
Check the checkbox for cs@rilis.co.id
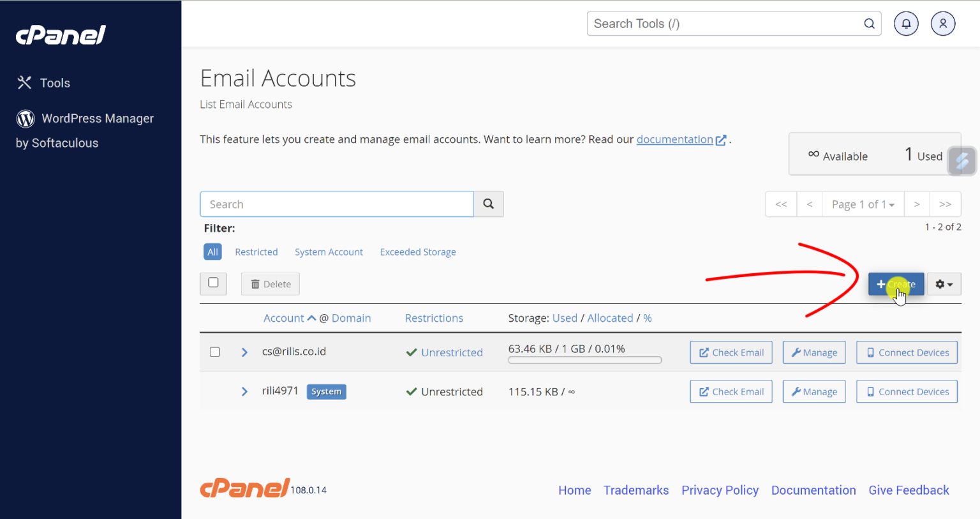(x=215, y=352)
